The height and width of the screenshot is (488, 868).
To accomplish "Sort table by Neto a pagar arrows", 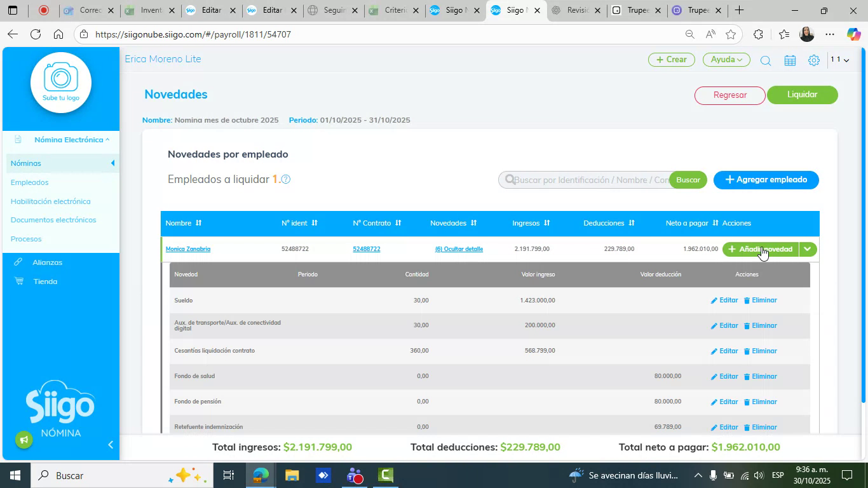I will pos(715,223).
